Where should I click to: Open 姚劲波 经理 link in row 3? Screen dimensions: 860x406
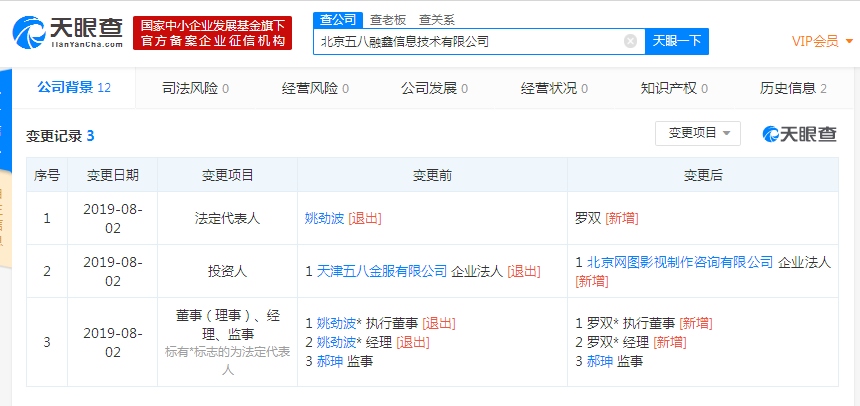(x=336, y=342)
